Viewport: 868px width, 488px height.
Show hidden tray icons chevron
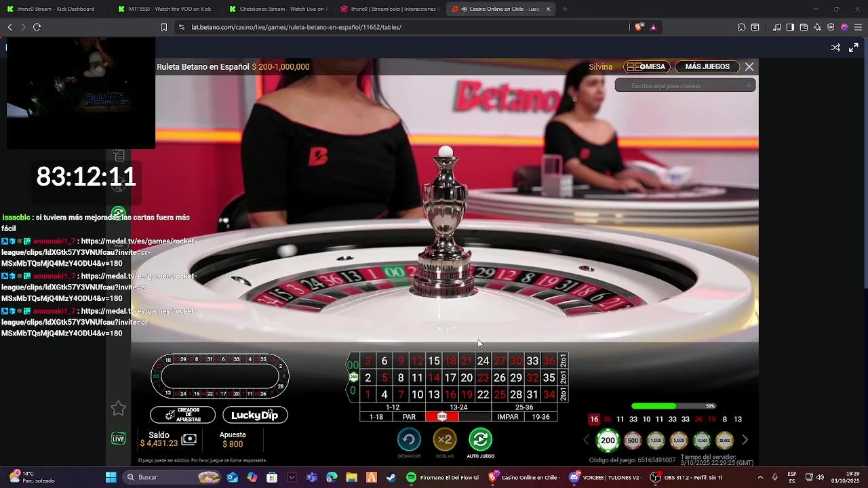(759, 477)
